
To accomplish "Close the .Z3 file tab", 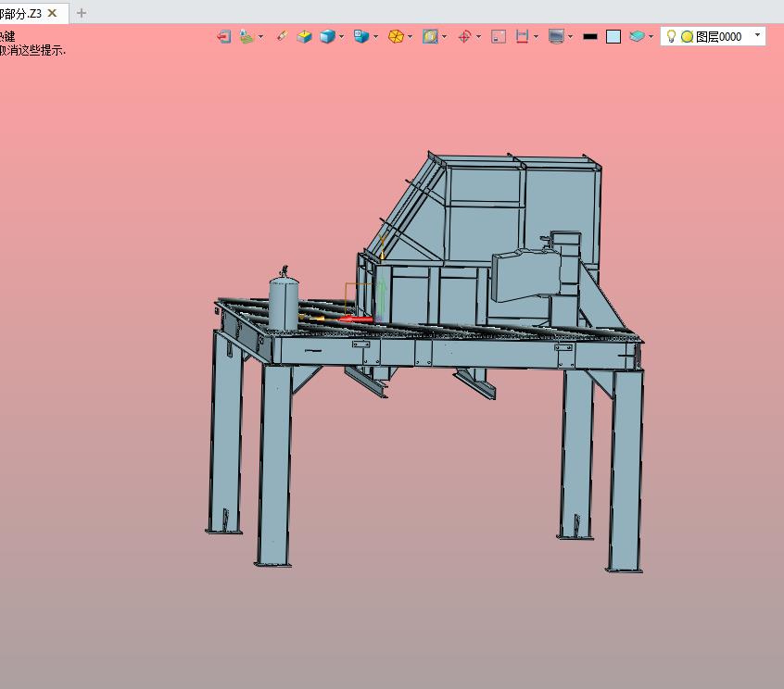I will pos(52,13).
